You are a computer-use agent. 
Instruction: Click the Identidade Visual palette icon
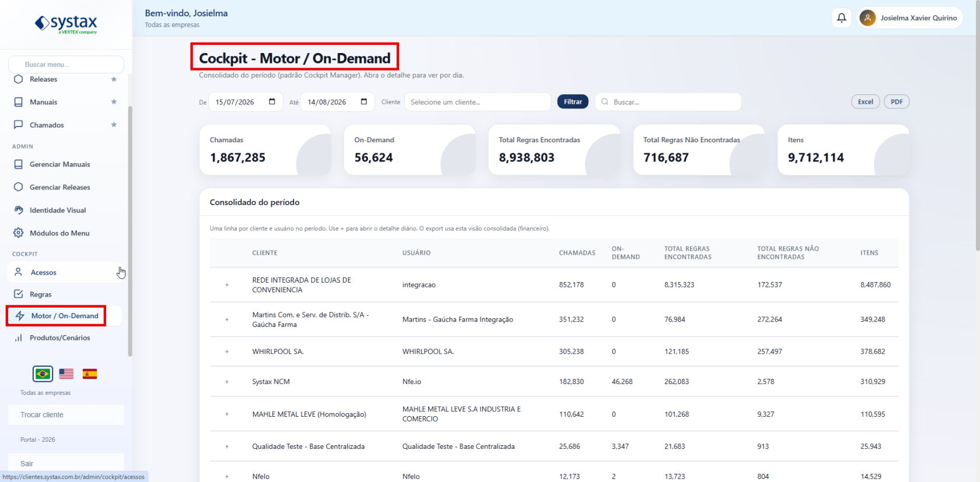tap(19, 210)
